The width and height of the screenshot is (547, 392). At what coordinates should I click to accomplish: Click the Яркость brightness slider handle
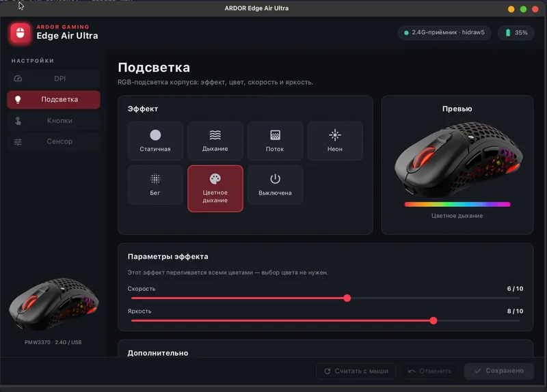[433, 320]
